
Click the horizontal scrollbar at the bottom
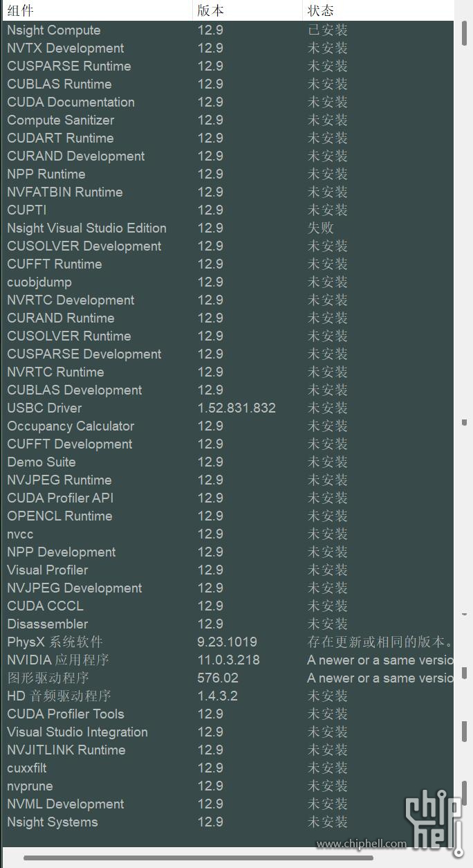198,858
